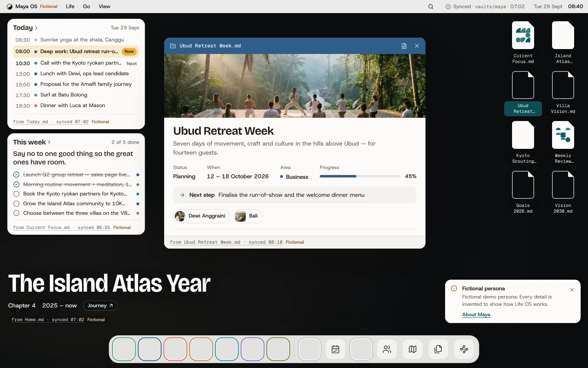This screenshot has width=588, height=368.
Task: Open the source document icon in the Ubud Retreat Week title bar
Action: (x=404, y=46)
